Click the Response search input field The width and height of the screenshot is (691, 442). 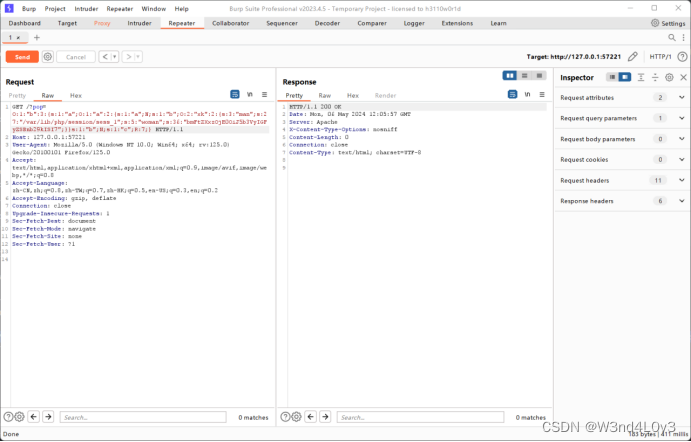[420, 417]
